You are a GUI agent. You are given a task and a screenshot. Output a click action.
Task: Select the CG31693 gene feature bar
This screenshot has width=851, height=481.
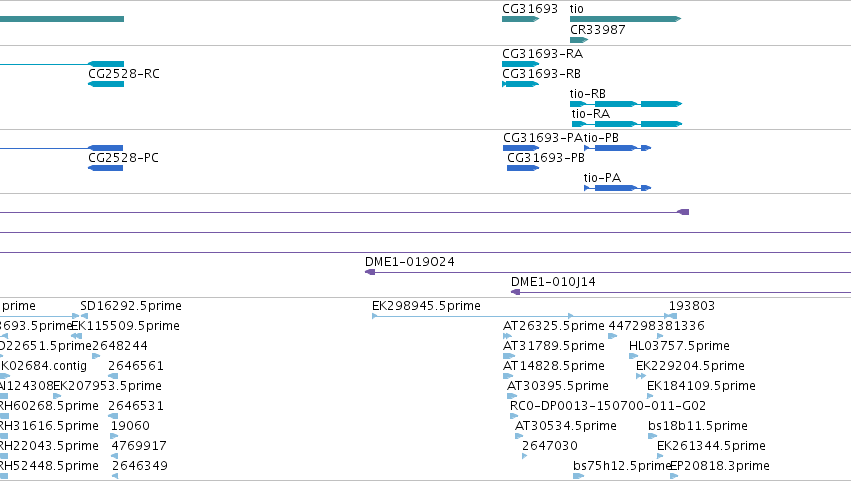tap(520, 19)
